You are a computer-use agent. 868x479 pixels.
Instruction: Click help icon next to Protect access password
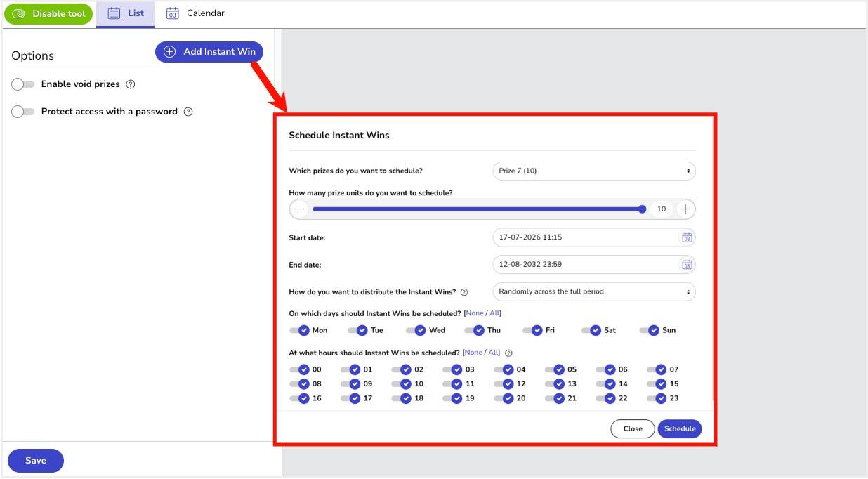tap(188, 112)
